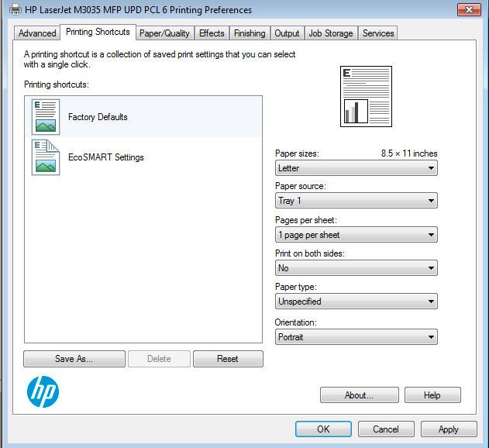Change the Orientation dropdown
489x448 pixels.
(x=356, y=337)
